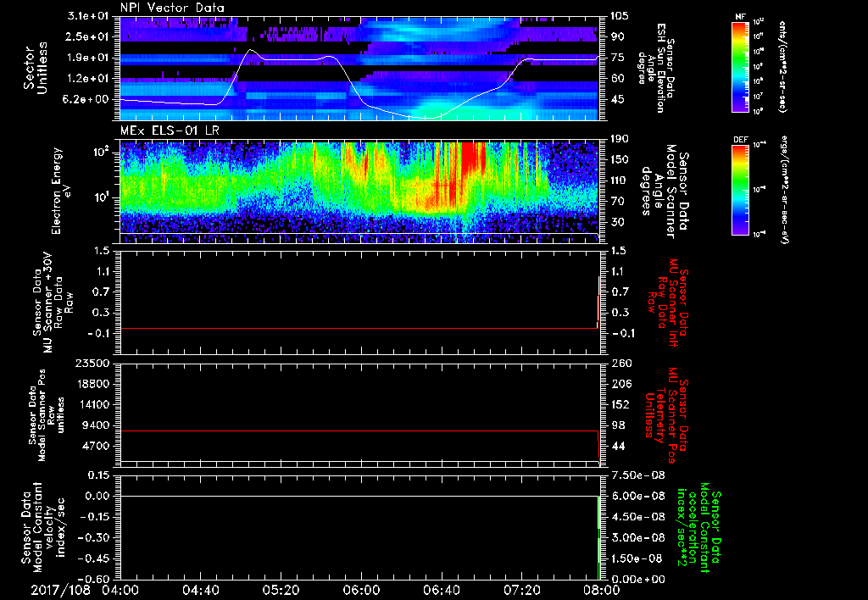This screenshot has width=868, height=600.
Task: Click the 04:40 time axis label
Action: point(200,588)
